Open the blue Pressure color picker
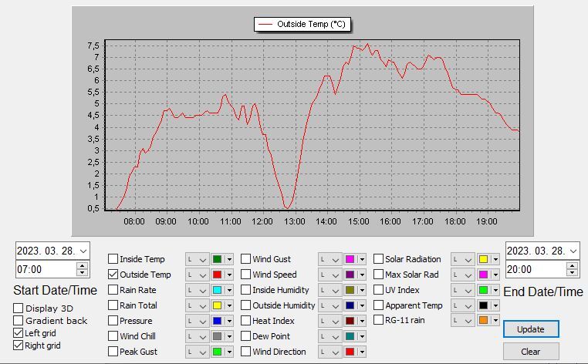The width and height of the screenshot is (588, 364). (218, 321)
